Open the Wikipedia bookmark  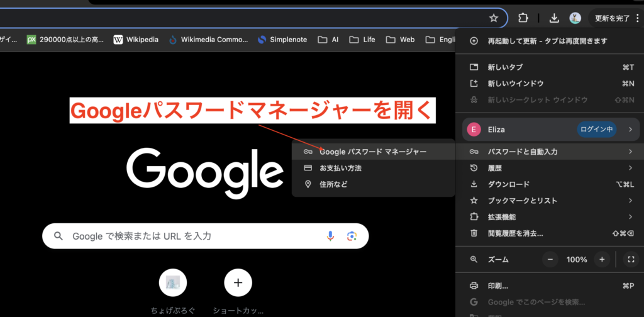coord(136,40)
